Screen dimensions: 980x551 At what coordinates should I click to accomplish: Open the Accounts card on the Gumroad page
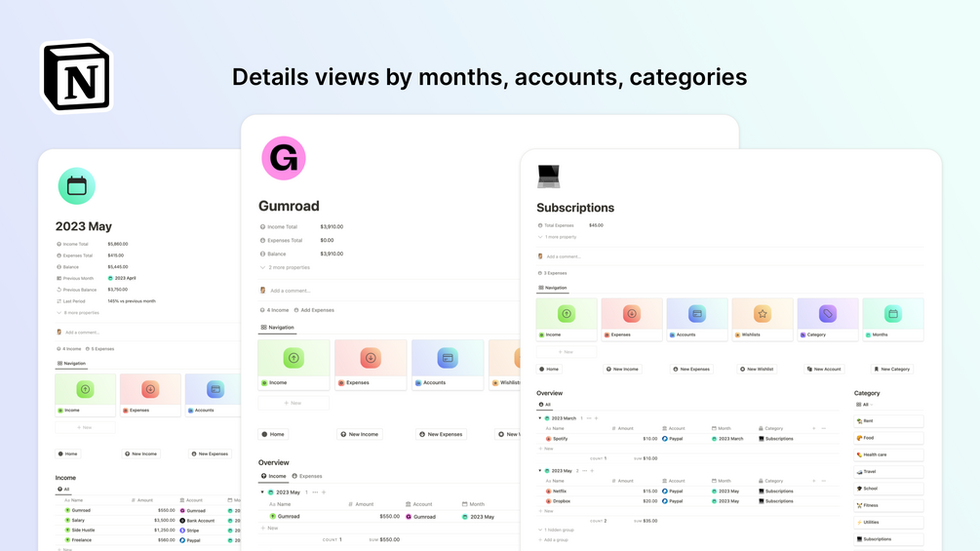point(448,365)
